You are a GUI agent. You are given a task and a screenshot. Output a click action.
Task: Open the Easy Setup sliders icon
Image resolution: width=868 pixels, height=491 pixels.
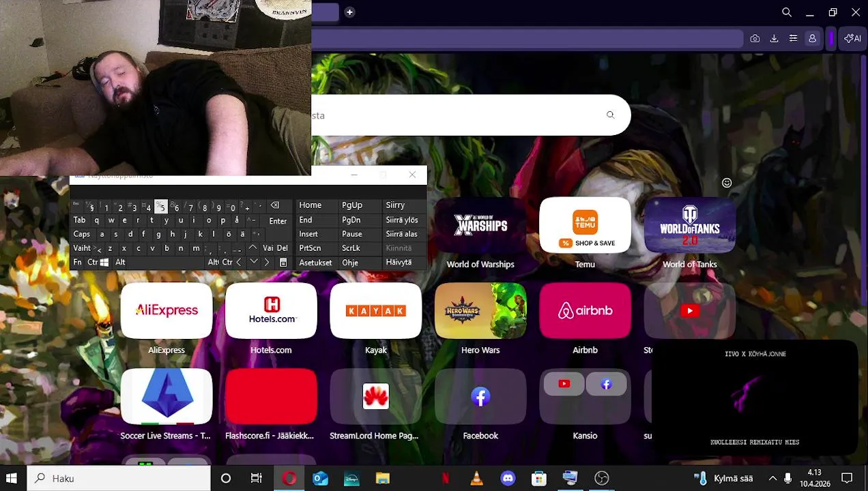point(793,39)
